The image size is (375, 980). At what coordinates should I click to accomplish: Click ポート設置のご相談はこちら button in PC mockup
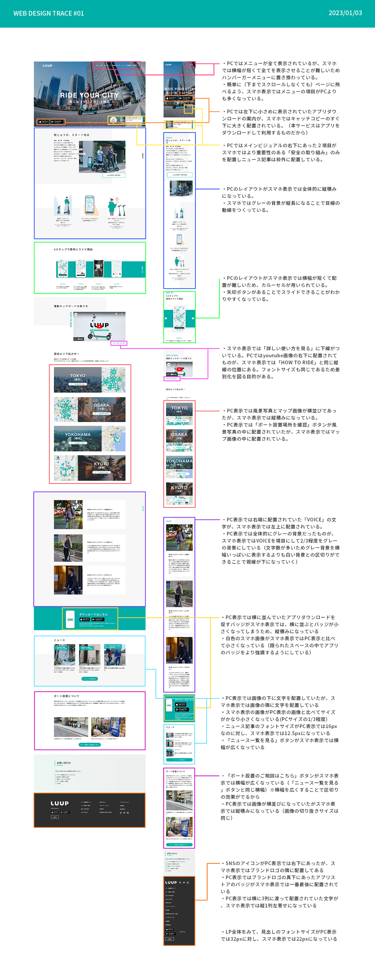click(90, 745)
